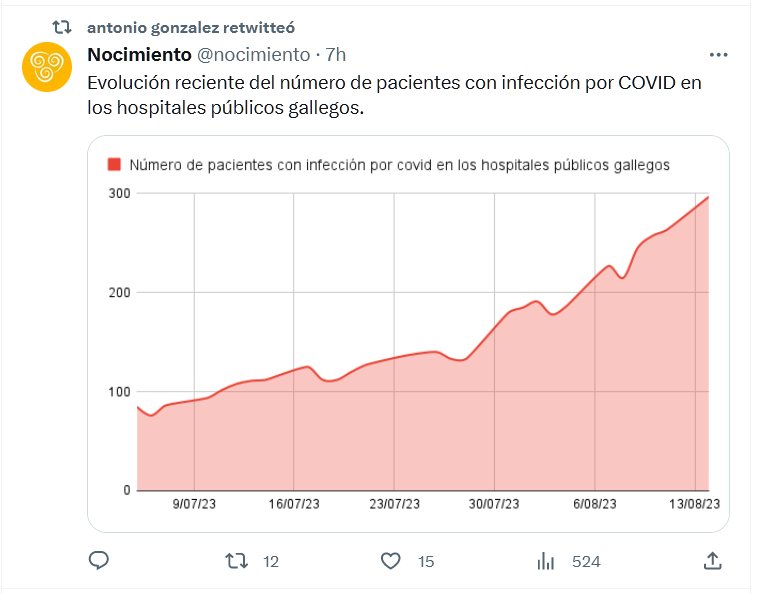Image resolution: width=766 pixels, height=594 pixels.
Task: Click the tweet text about hospitales gallegos
Action: coord(395,95)
